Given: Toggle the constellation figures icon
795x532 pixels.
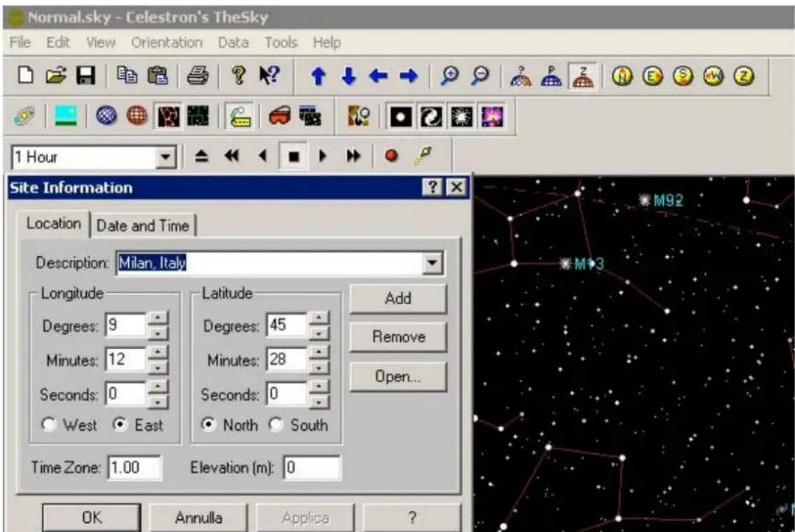Looking at the screenshot, I should [168, 116].
